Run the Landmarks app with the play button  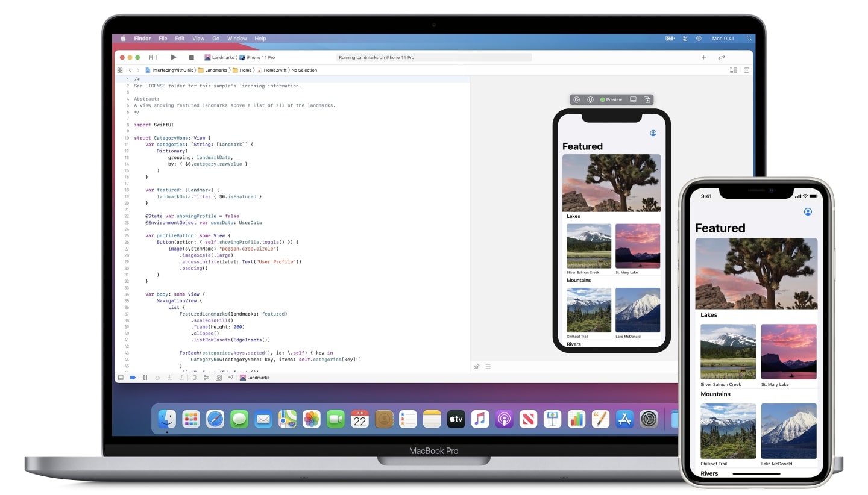[x=174, y=57]
